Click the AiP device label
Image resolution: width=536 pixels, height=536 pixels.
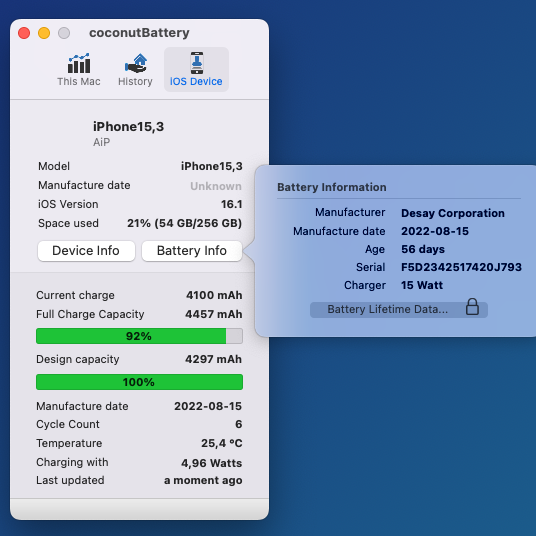[102, 142]
